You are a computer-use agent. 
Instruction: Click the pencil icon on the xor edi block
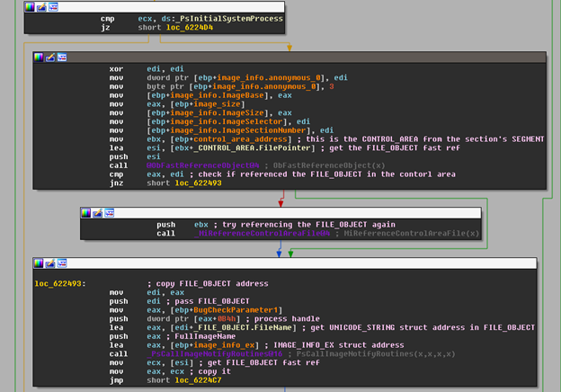click(x=49, y=57)
